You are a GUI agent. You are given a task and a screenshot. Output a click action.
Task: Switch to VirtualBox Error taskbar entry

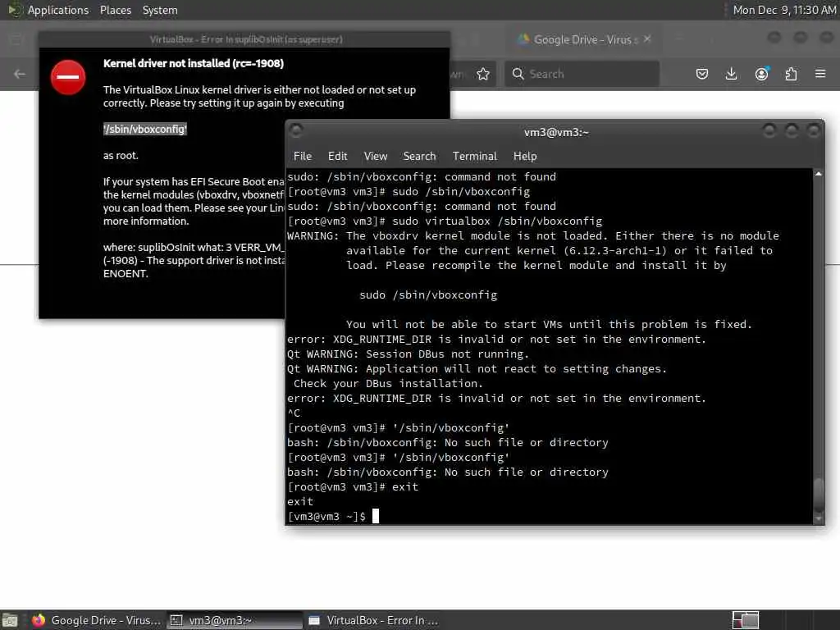click(373, 620)
